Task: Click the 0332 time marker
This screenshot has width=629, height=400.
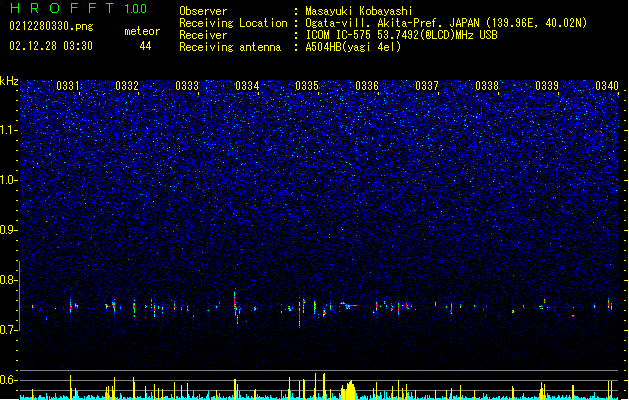Action: pos(127,86)
